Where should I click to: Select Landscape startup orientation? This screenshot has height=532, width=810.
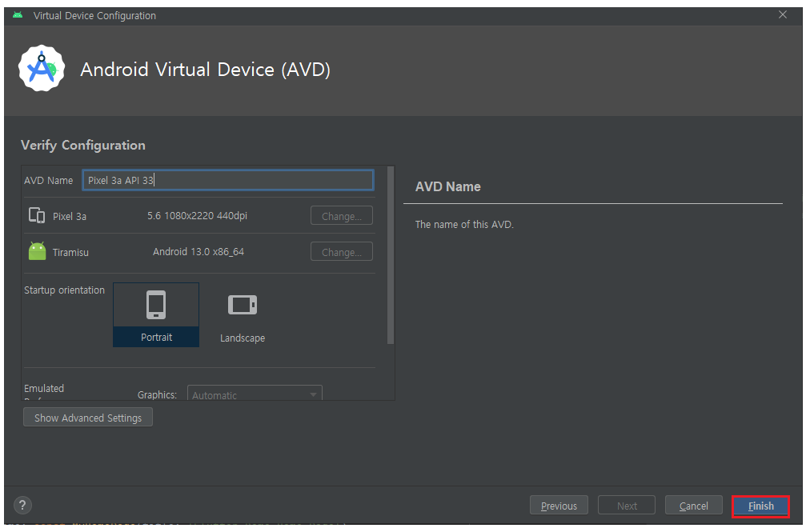coord(243,315)
